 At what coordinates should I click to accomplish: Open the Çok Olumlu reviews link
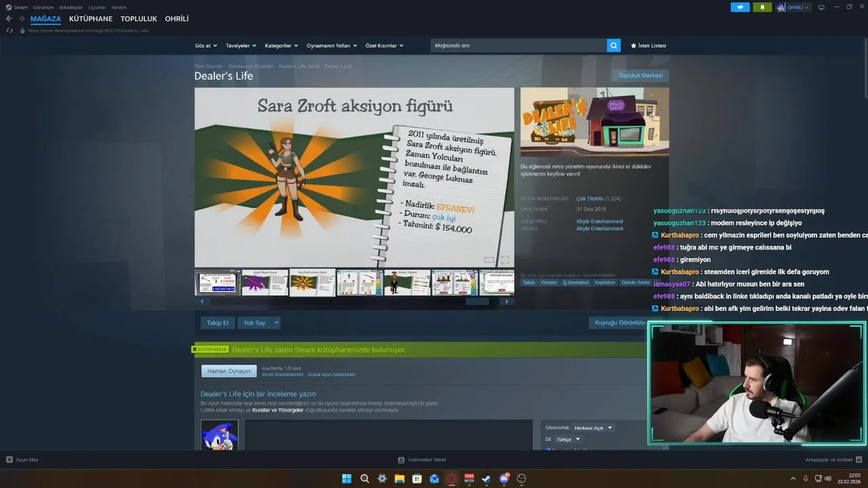tap(589, 199)
